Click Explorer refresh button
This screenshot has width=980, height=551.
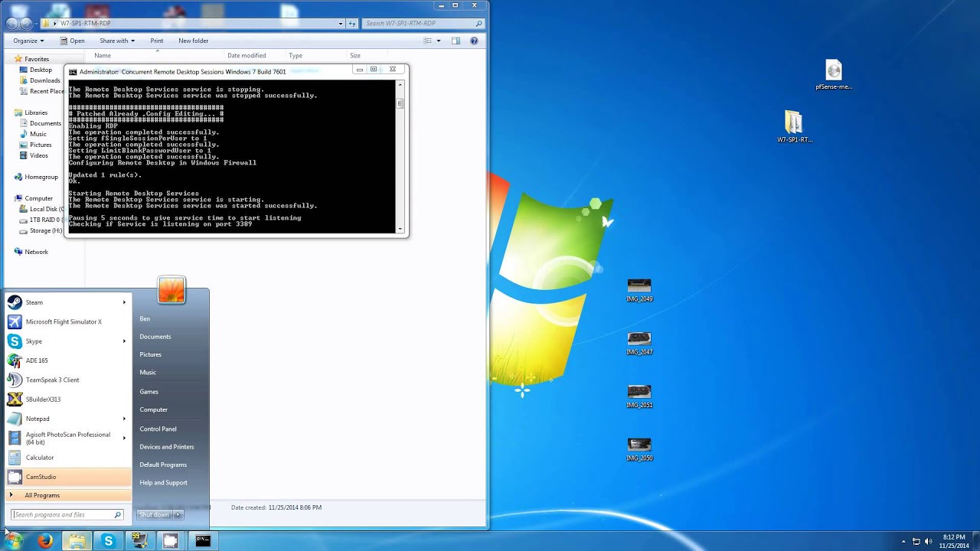(352, 24)
